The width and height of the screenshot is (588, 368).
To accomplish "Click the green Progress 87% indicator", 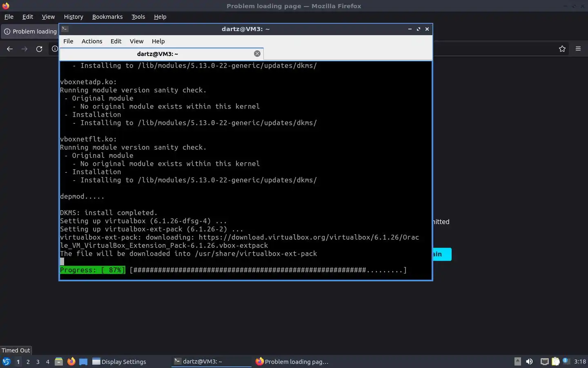I will [x=93, y=270].
